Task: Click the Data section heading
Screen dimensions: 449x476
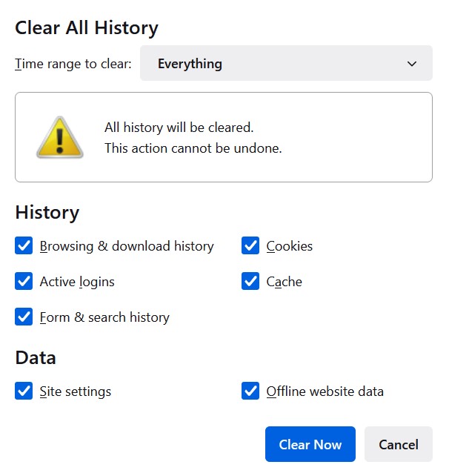Action: (36, 358)
